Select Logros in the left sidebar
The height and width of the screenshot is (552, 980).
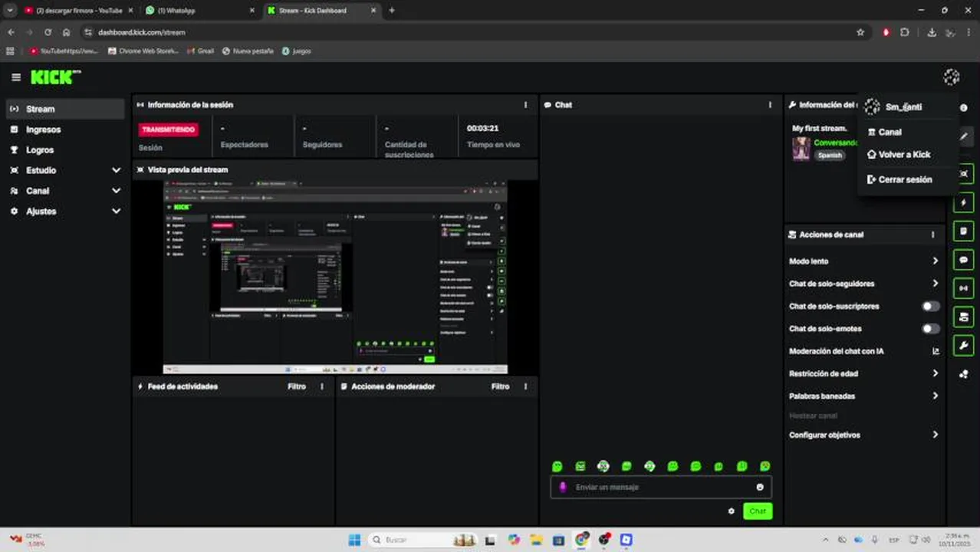coord(65,150)
